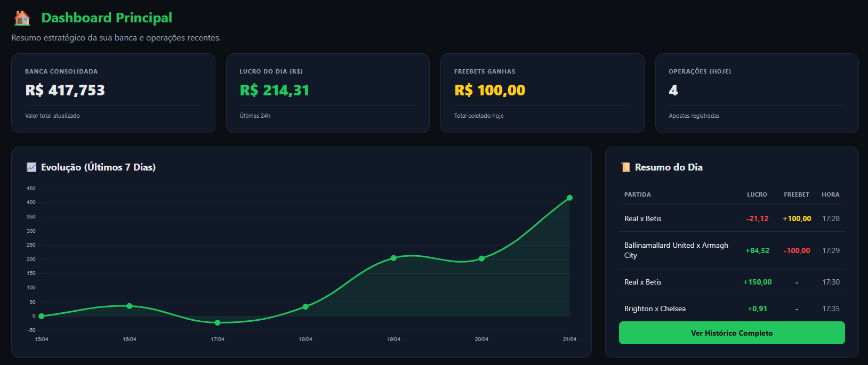Click the 17:35 hora cell
Viewport: 868px width, 365px height.
click(831, 309)
